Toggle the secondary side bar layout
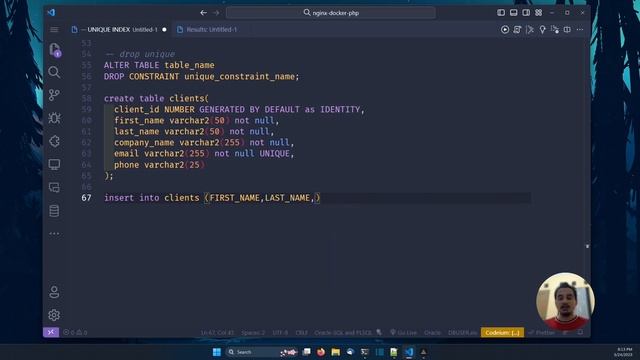This screenshot has height=360, width=640. coord(526,13)
